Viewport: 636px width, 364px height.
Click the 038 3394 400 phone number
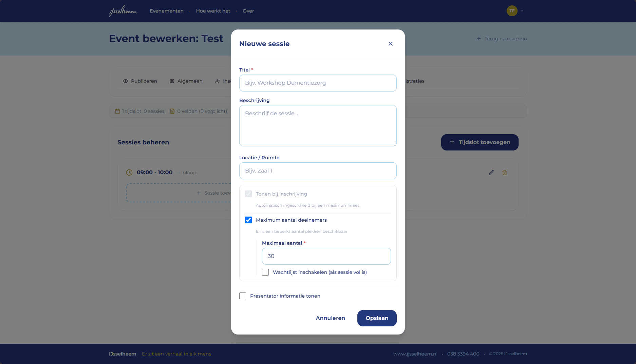pyautogui.click(x=463, y=354)
